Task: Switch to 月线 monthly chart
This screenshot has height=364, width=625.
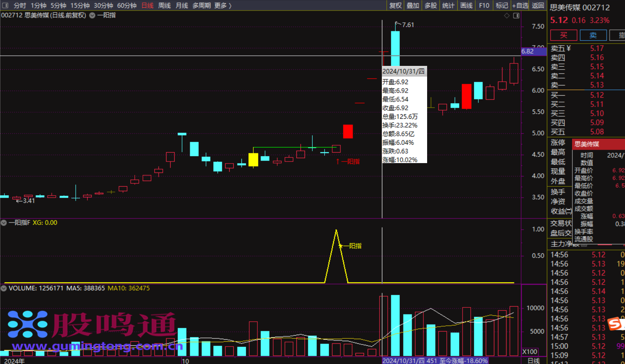Action: [x=182, y=5]
